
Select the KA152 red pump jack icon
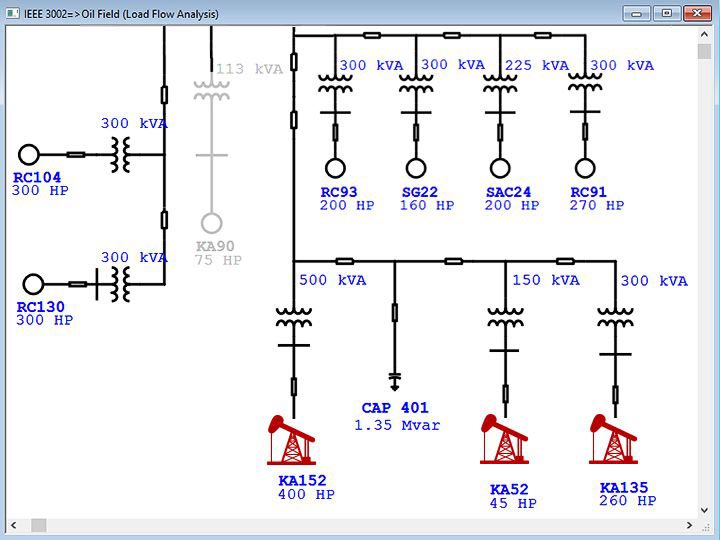click(292, 440)
